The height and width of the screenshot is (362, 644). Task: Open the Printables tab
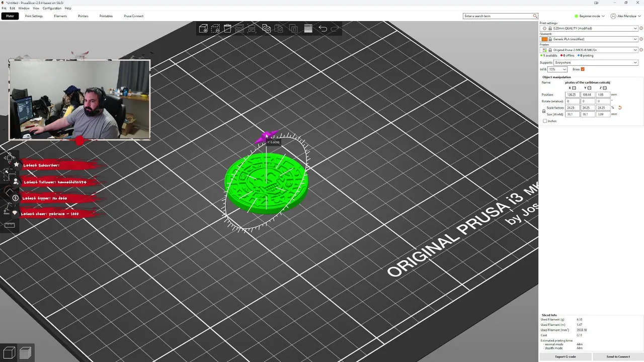106,16
